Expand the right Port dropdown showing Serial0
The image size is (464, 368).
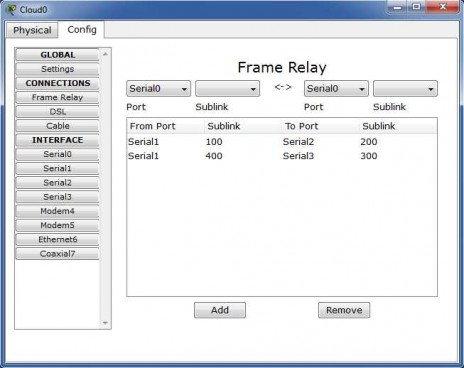[x=336, y=89]
